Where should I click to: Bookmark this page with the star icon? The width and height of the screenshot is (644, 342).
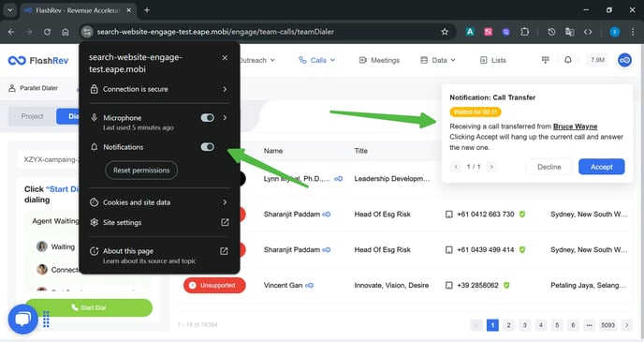coord(445,32)
